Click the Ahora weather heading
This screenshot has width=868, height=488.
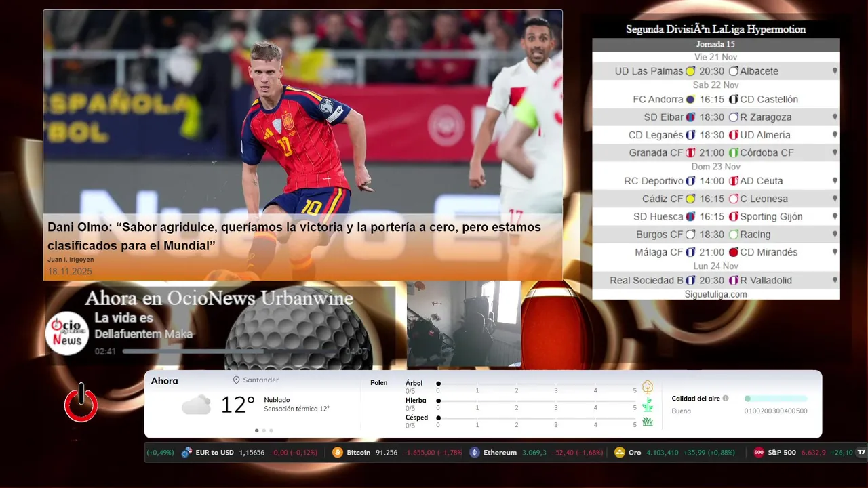coord(165,381)
